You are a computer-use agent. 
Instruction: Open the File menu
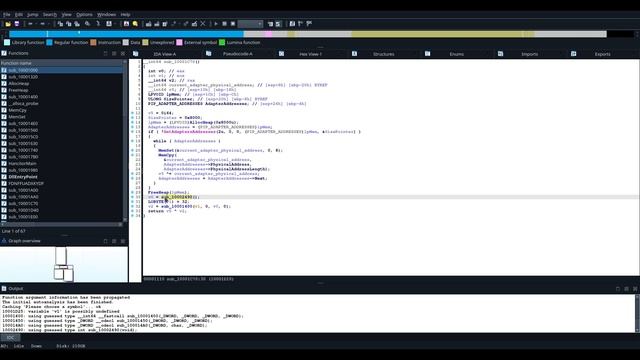(x=7, y=15)
